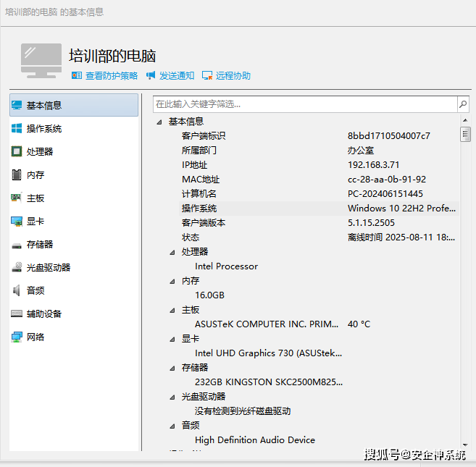The image size is (476, 467).
Task: Collapse the 显卡 tree node
Action: [172, 340]
